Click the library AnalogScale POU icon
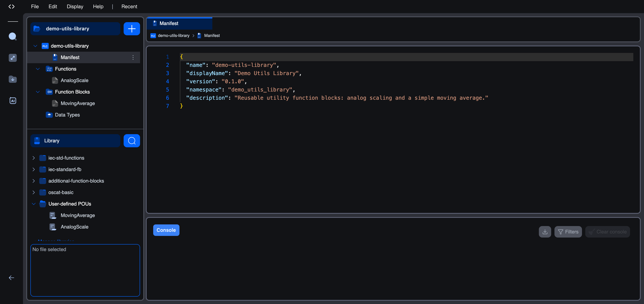644x304 pixels. (53, 227)
